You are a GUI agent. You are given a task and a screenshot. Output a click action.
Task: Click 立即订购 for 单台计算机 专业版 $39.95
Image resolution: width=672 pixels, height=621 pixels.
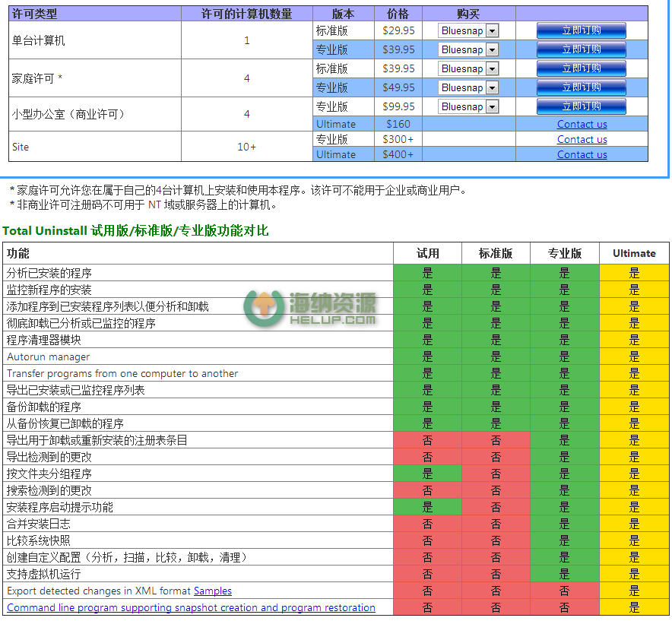click(x=581, y=49)
